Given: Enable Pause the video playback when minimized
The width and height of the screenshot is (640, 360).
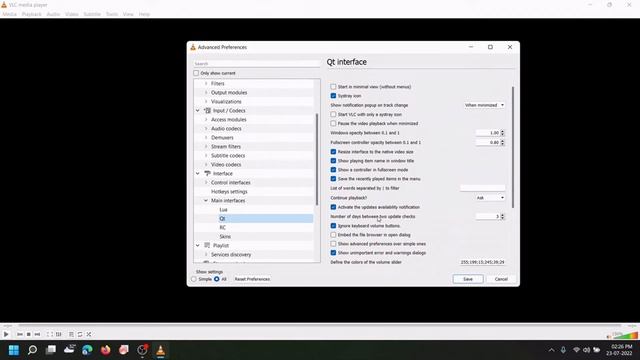Looking at the screenshot, I should point(333,124).
